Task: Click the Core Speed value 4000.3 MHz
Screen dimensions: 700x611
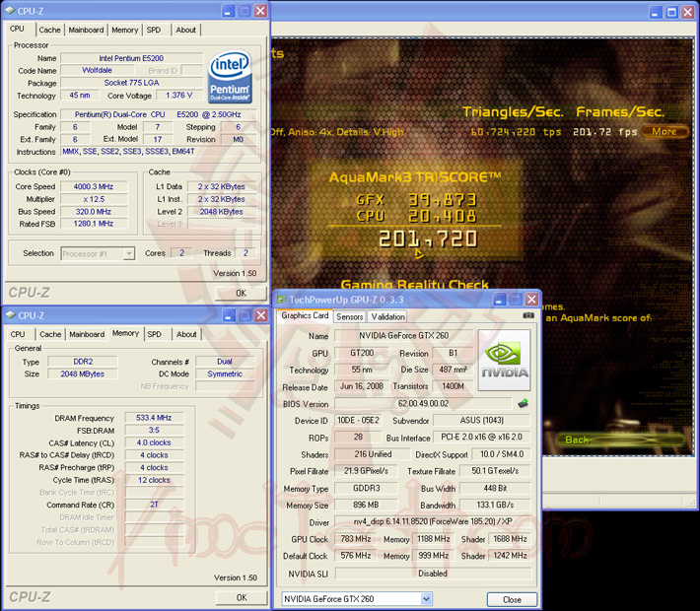Action: point(94,186)
